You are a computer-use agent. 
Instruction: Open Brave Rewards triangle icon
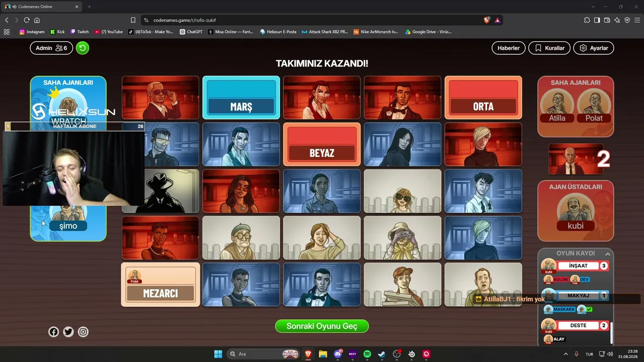coord(497,20)
